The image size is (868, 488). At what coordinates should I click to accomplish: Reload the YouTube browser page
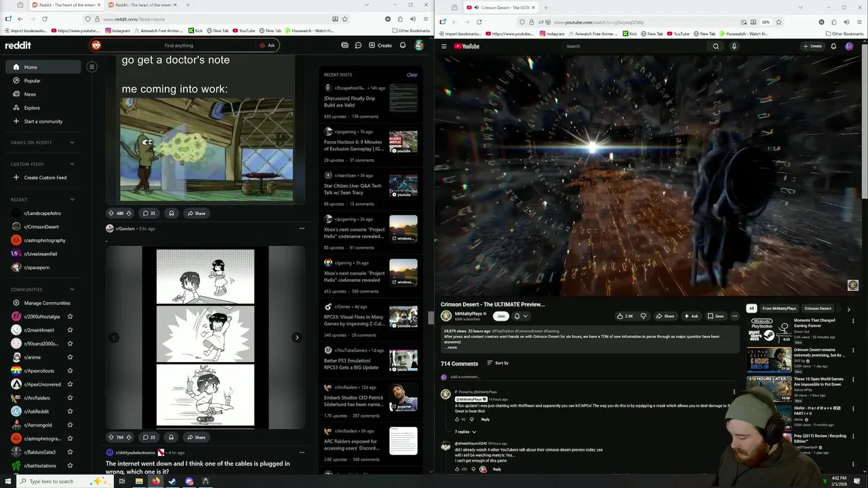479,22
